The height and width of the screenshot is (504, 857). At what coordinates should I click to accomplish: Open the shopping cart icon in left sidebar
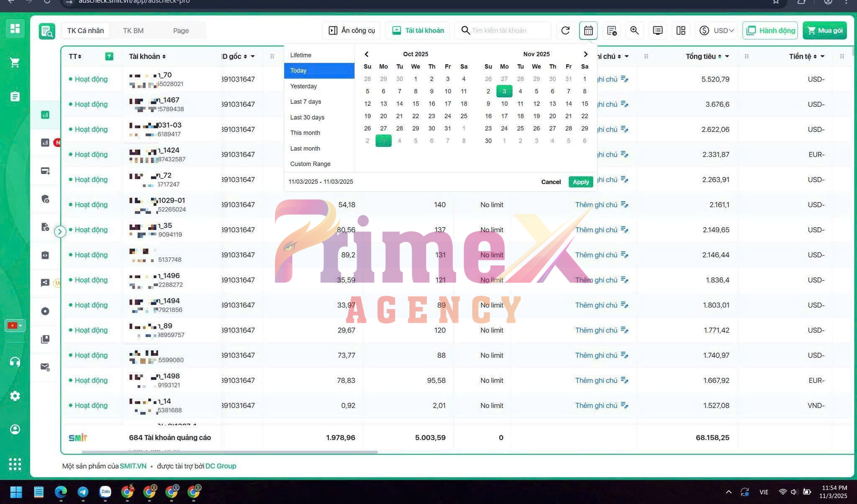point(15,63)
